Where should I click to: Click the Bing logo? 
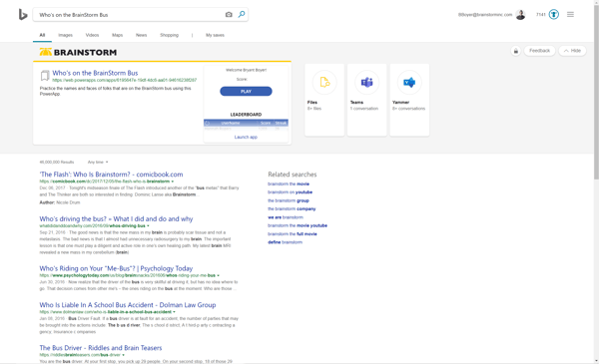tap(23, 15)
